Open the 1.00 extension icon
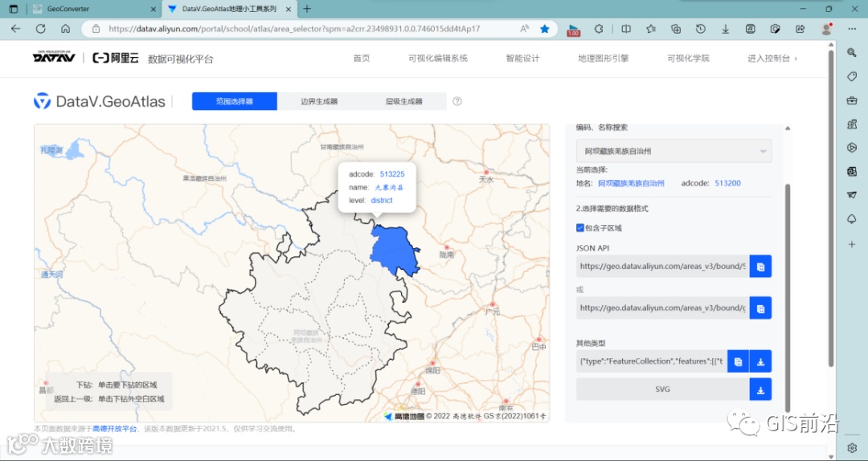The image size is (868, 461). coord(574,30)
